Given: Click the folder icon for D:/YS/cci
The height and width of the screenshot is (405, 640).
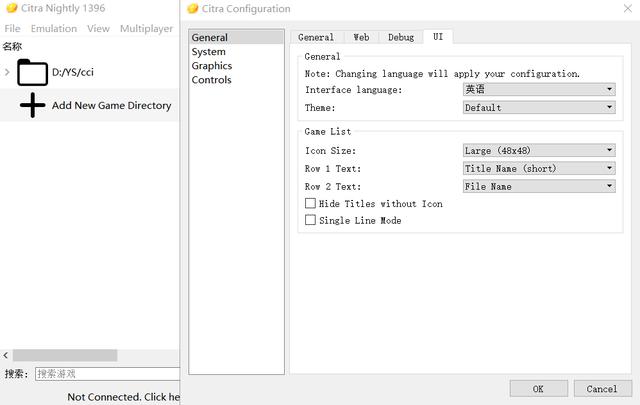Looking at the screenshot, I should [32, 72].
